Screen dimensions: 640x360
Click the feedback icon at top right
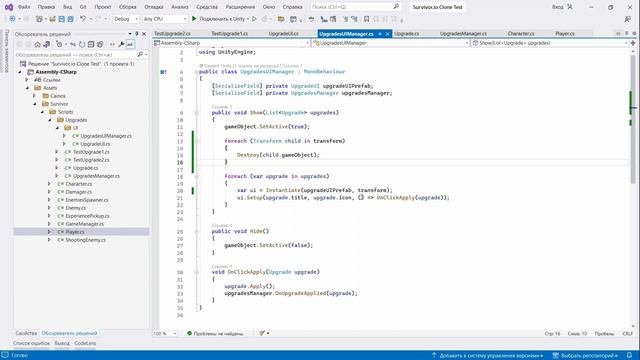[628, 19]
